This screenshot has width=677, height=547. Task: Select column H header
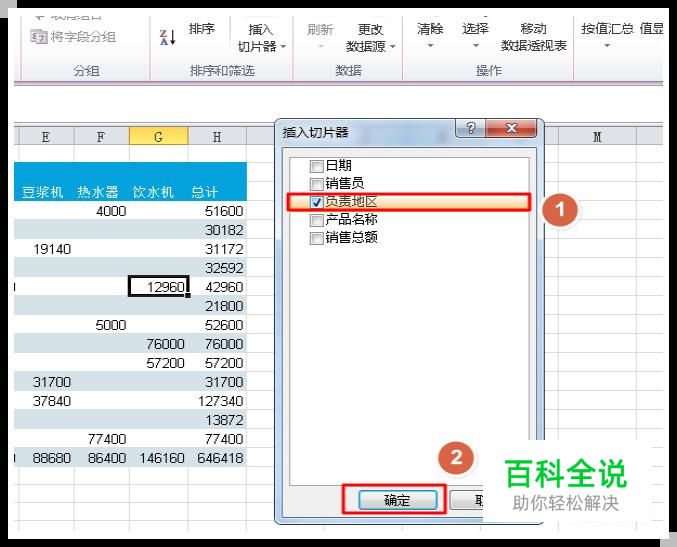217,137
